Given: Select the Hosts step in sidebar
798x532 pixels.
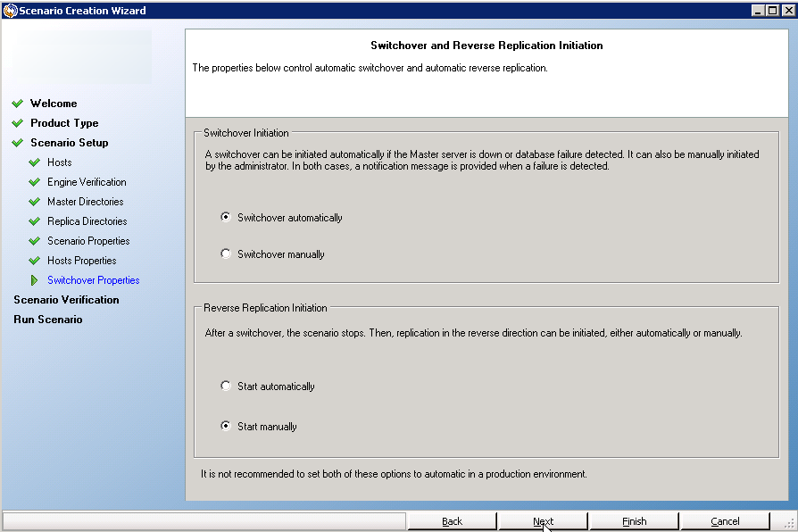Looking at the screenshot, I should tap(60, 162).
